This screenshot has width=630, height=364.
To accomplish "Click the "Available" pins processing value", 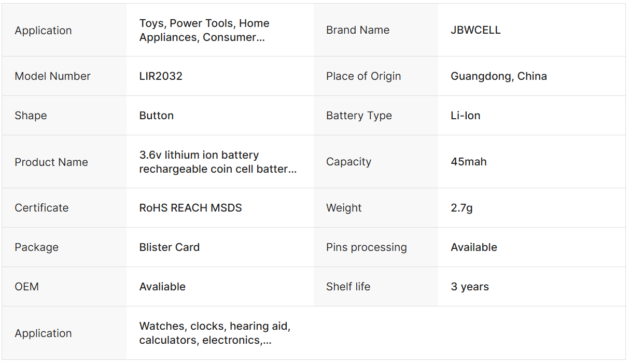I will (473, 247).
